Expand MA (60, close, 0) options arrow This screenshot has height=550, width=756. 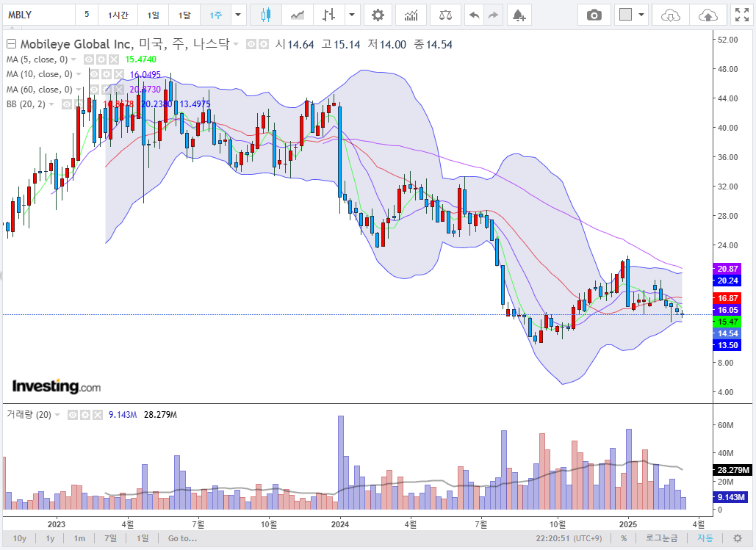pos(79,89)
